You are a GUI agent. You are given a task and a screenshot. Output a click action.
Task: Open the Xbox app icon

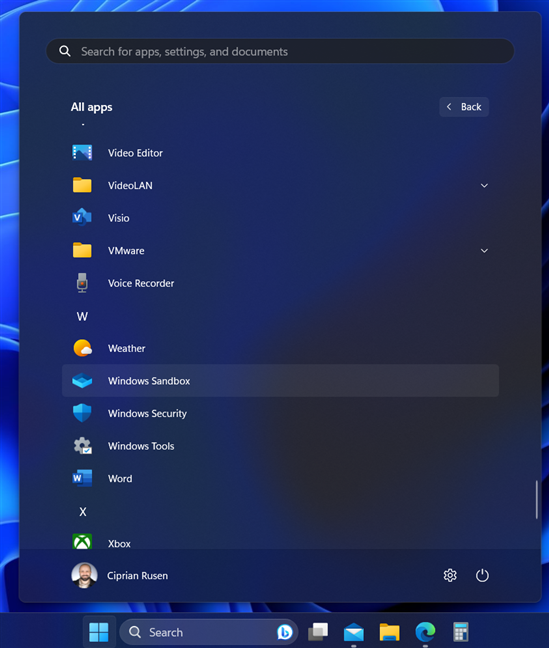pyautogui.click(x=82, y=542)
